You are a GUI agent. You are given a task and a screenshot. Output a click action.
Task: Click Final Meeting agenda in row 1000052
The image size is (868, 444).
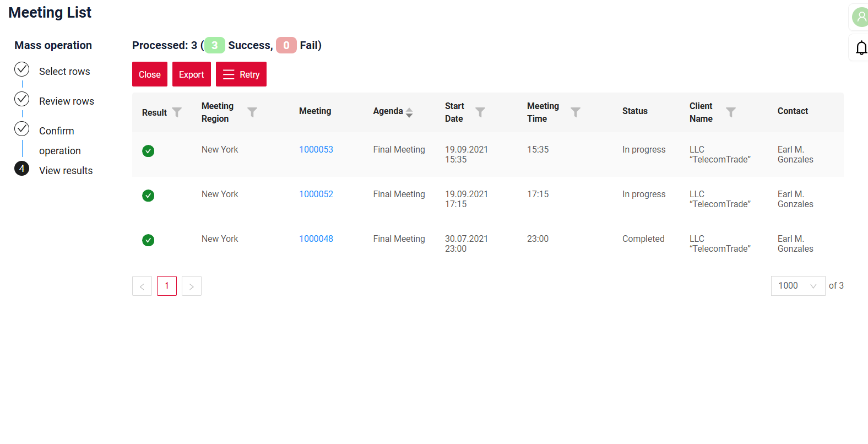(399, 194)
